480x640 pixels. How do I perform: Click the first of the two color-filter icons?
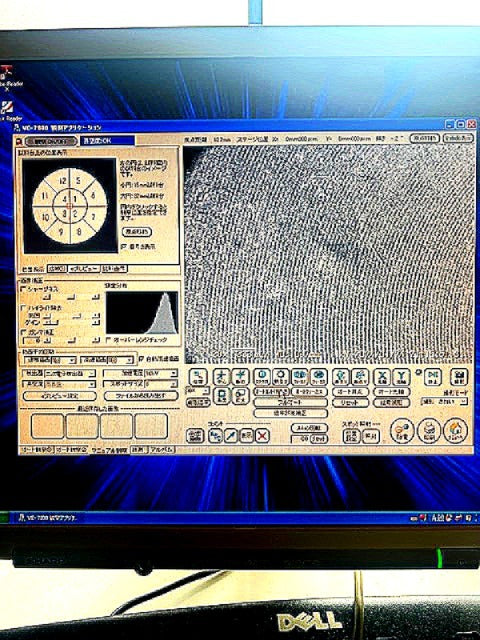(300, 378)
